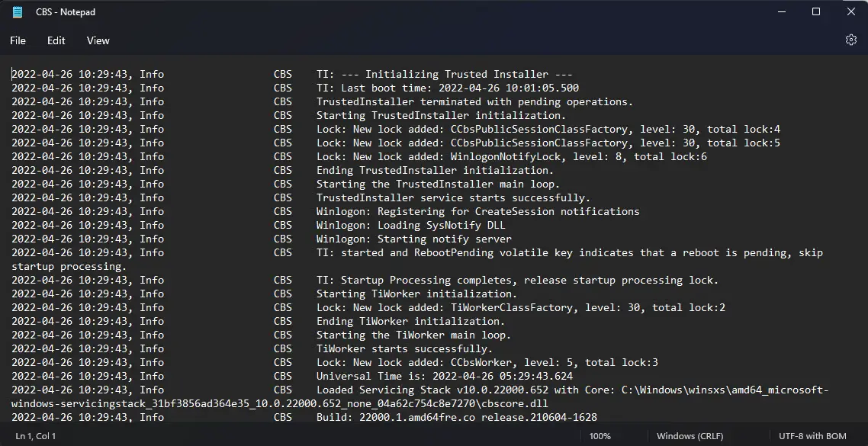The image size is (868, 446).
Task: Minimize the CBS Notepad window
Action: pos(783,11)
